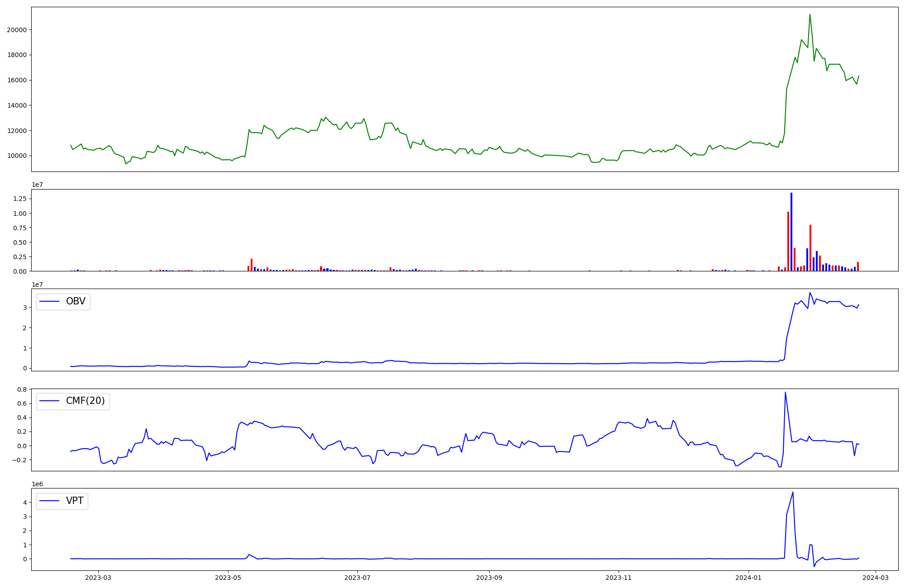This screenshot has width=905, height=588.
Task: Select the 2023-11 date tick label
Action: tap(619, 578)
